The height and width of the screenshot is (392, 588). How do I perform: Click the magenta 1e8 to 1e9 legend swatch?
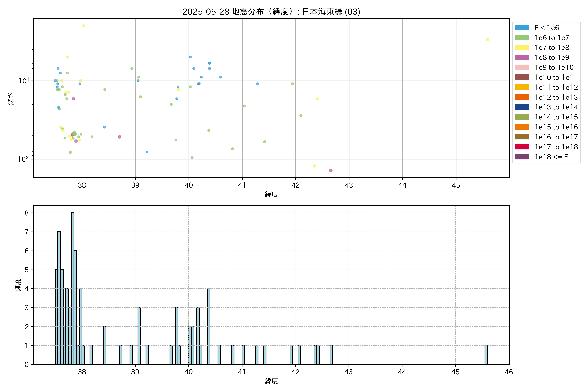pyautogui.click(x=522, y=57)
